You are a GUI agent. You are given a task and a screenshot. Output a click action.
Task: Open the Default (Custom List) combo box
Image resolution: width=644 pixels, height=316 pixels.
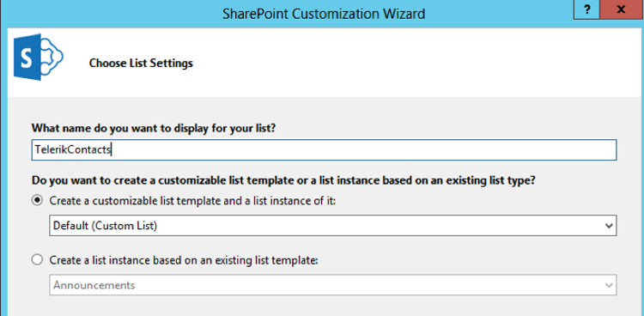point(332,225)
